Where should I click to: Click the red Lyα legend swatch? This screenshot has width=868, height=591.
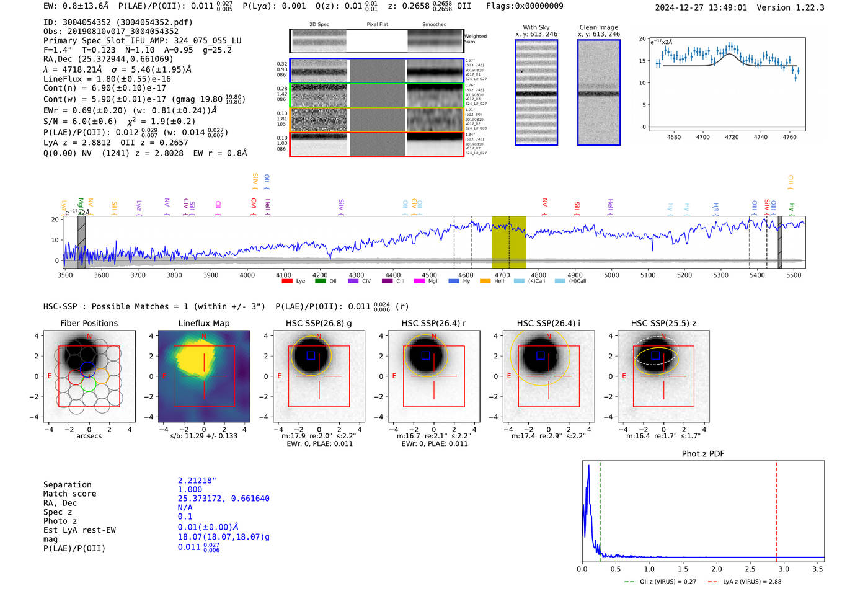click(286, 281)
